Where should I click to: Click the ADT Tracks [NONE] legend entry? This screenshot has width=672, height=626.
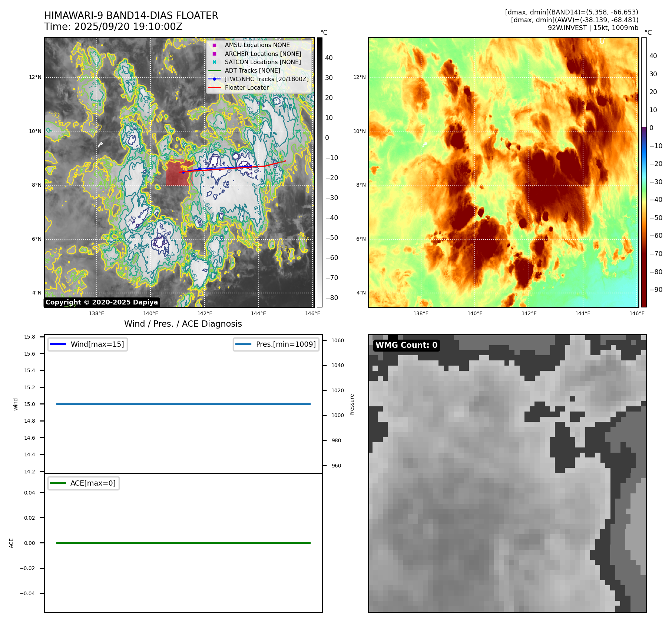(244, 70)
